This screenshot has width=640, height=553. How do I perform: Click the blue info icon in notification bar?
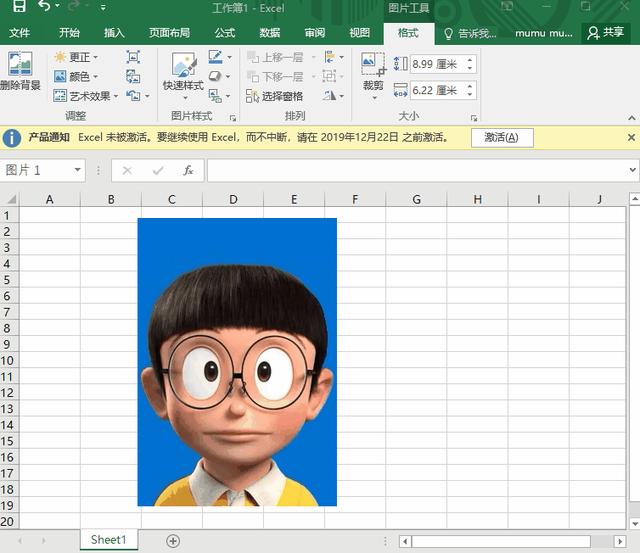[11, 138]
